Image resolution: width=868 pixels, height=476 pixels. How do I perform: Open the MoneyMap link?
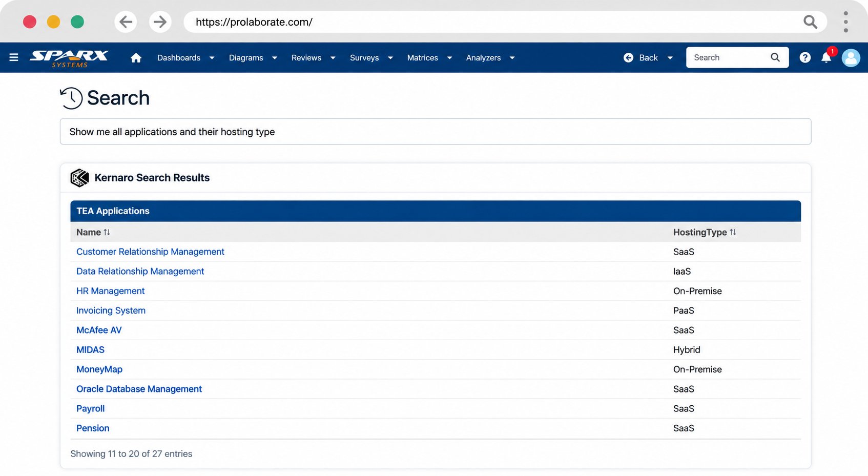[x=99, y=369]
